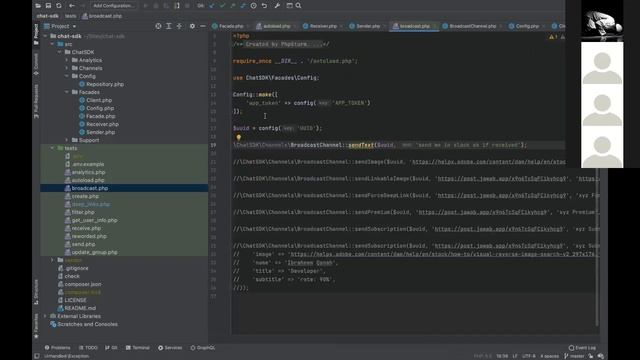
Task: Click Collapse All icon in Project panel
Action: 179,26
